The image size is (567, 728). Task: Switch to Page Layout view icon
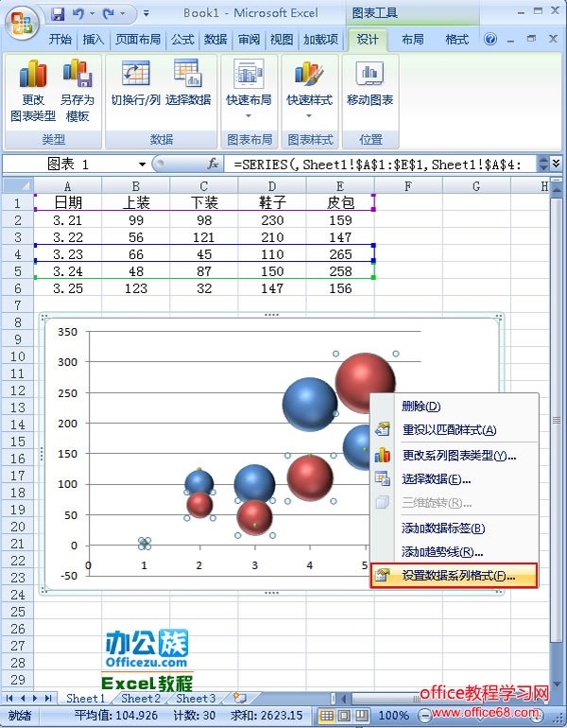pos(344,716)
